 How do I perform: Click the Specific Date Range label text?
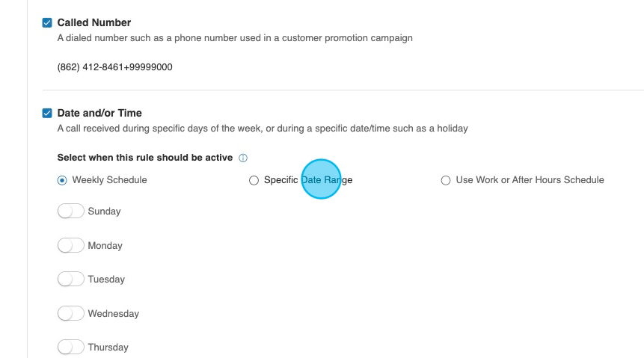coord(308,180)
